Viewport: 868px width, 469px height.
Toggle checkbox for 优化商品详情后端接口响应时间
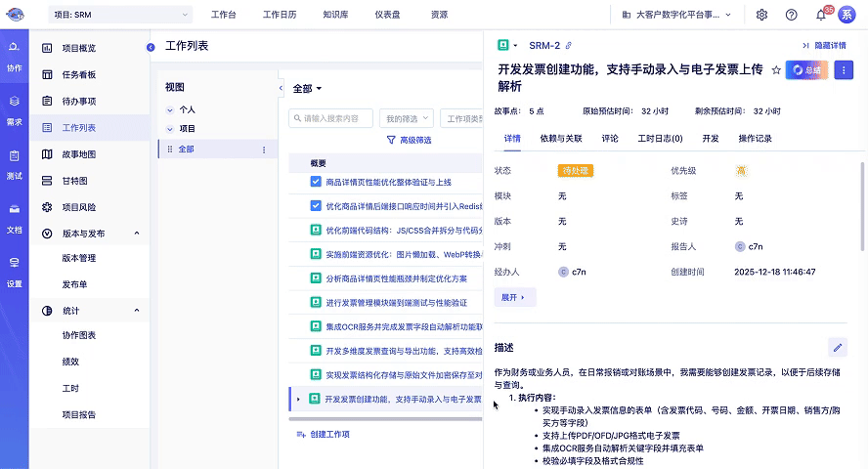[316, 206]
